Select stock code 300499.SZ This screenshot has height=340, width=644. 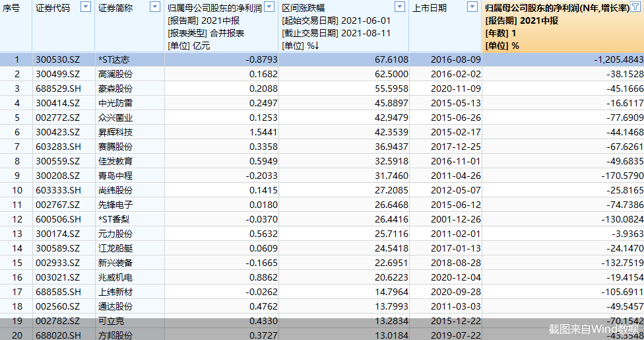pos(57,74)
